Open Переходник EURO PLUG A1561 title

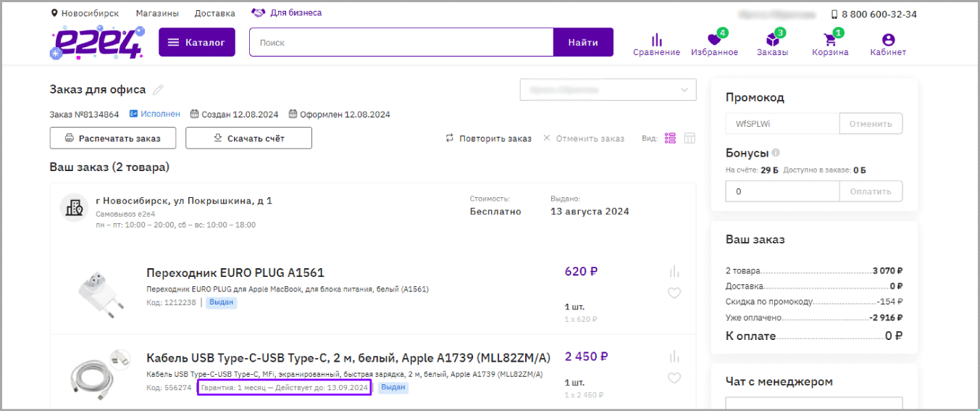coord(235,273)
